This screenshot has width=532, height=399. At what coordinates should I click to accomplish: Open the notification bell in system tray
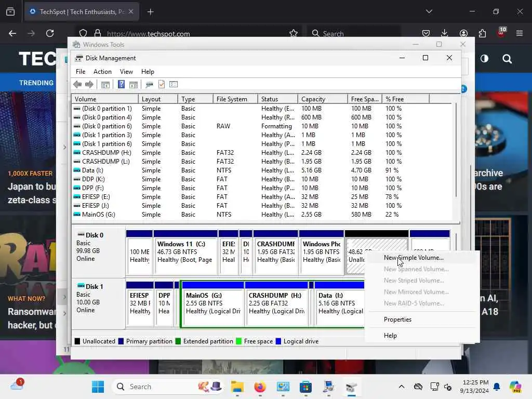(497, 387)
